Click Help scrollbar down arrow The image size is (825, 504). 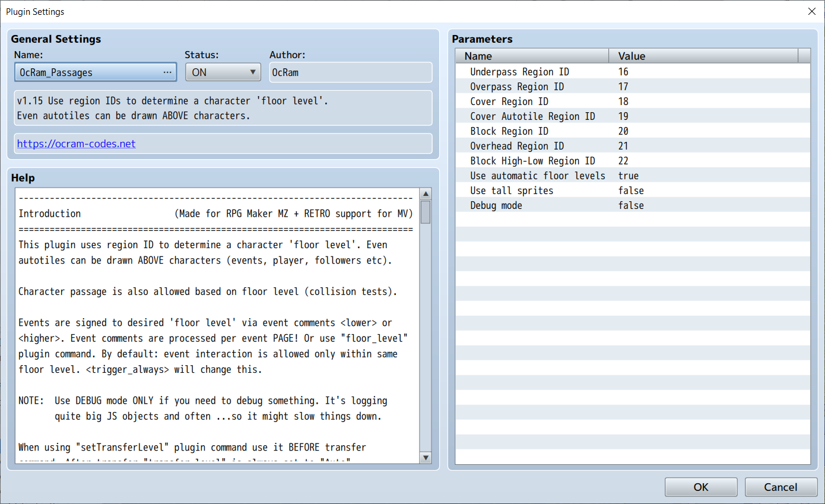[425, 457]
